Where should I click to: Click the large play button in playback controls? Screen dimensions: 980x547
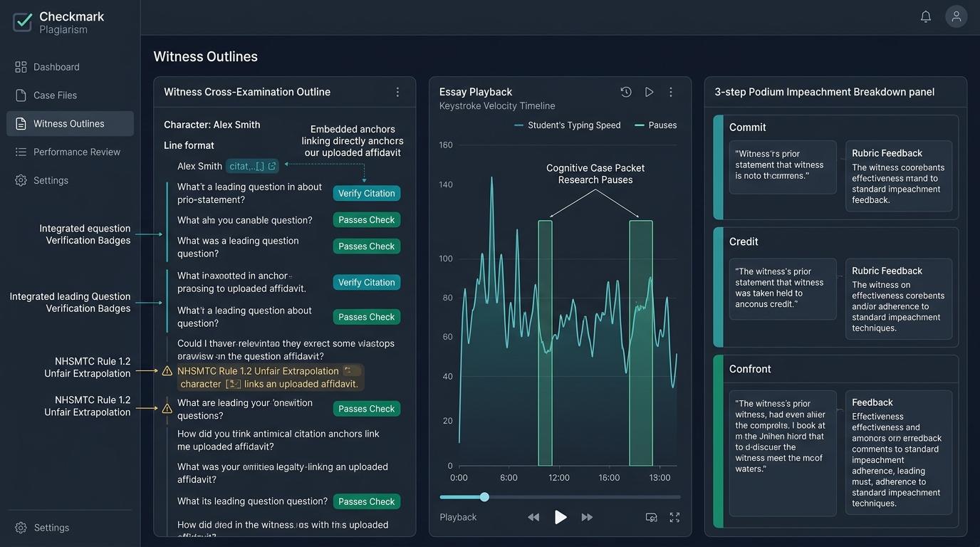[561, 517]
